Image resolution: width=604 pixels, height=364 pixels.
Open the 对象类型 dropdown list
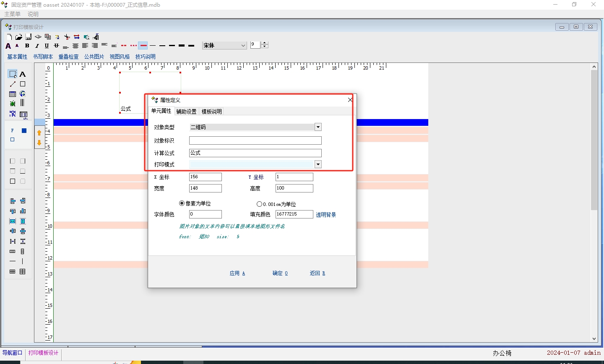318,127
